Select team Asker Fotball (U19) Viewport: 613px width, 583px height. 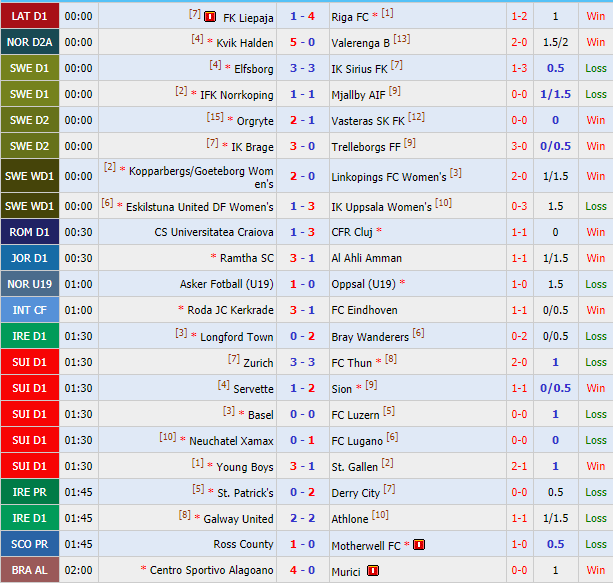click(x=226, y=284)
